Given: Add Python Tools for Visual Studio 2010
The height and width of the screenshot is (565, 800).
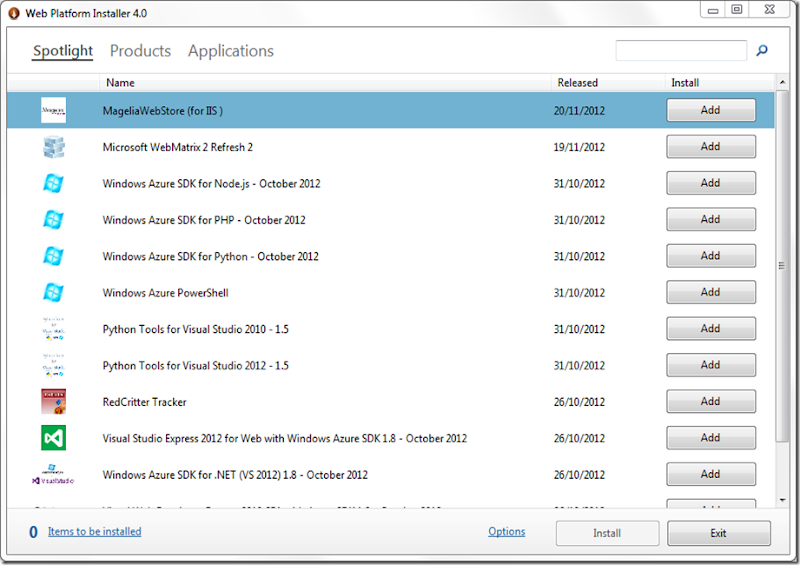Looking at the screenshot, I should point(711,329).
